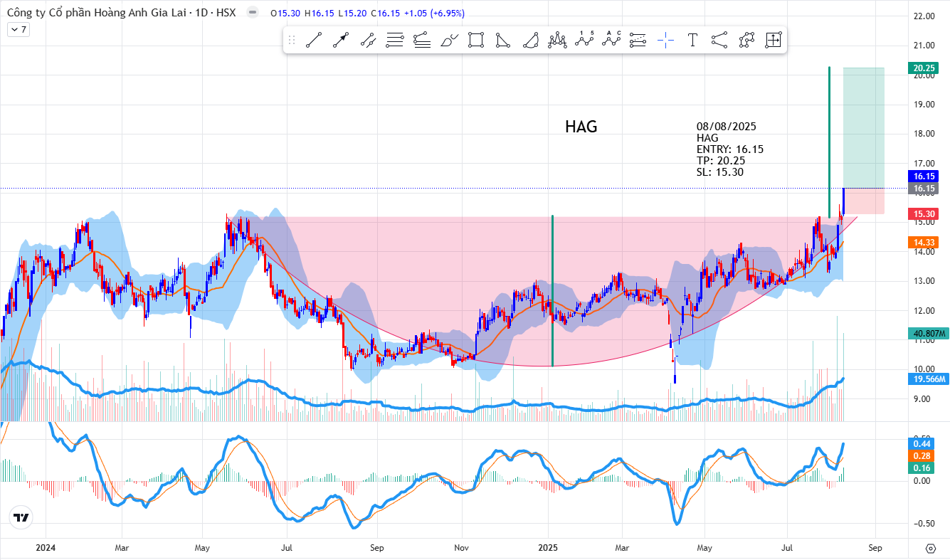Click the green 0.16 histogram value label

(x=923, y=467)
